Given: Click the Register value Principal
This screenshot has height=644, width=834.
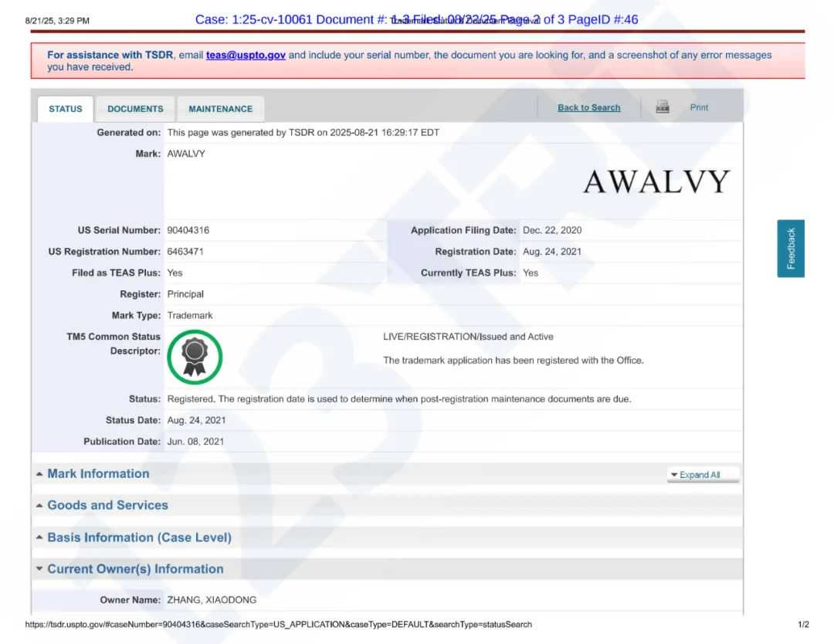Looking at the screenshot, I should tap(185, 294).
